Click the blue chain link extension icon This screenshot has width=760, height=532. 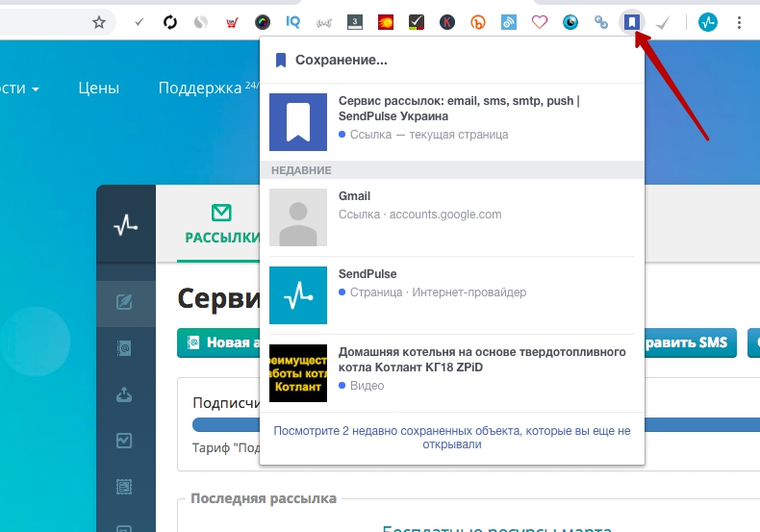(601, 22)
